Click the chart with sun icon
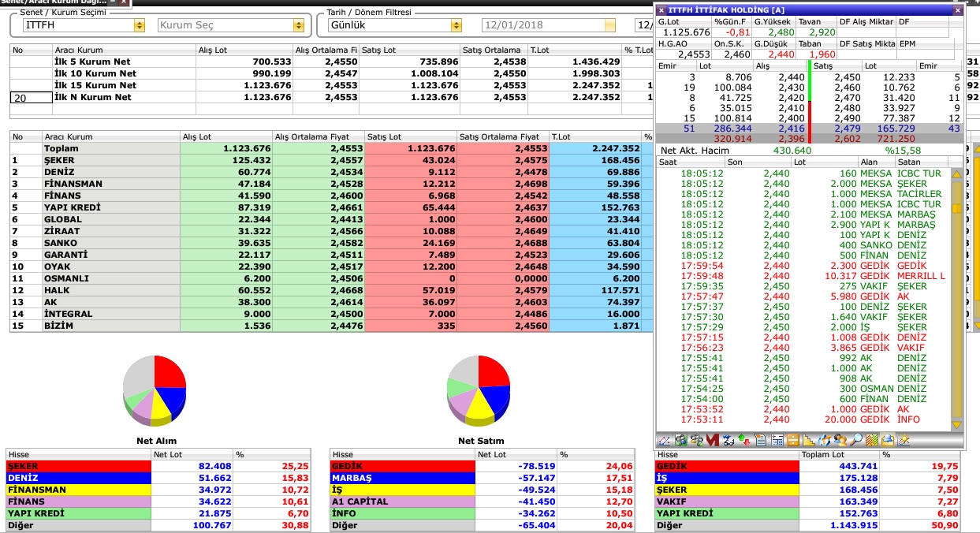Viewport: 980px width, 533px height. point(904,441)
